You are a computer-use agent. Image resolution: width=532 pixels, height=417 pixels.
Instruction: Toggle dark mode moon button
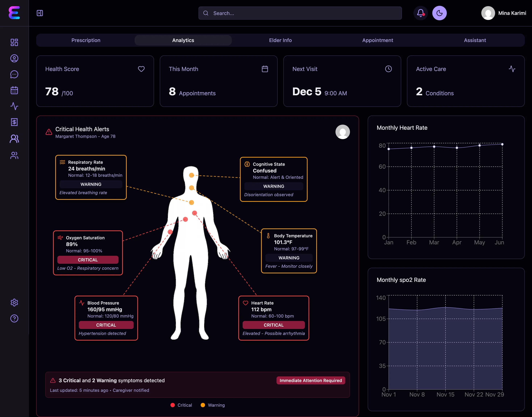click(x=439, y=13)
